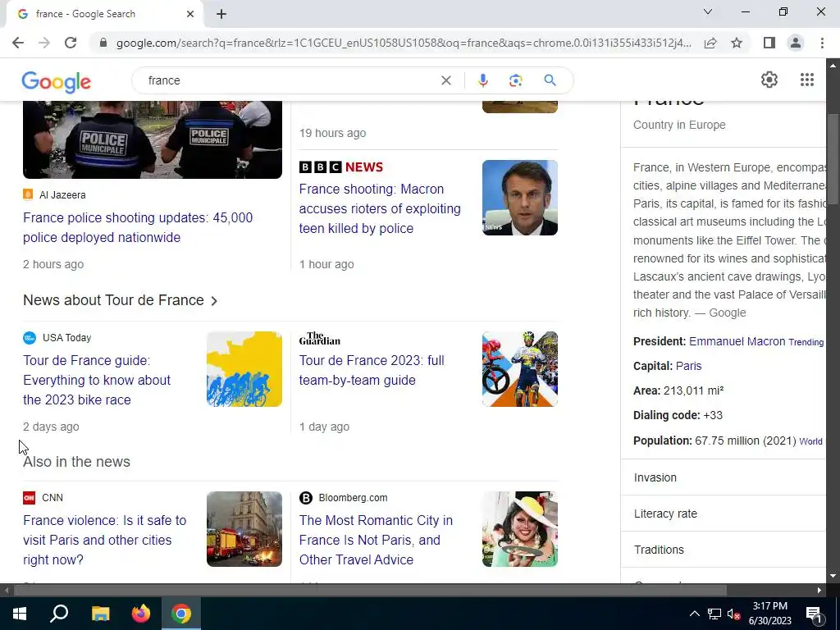This screenshot has width=840, height=630.
Task: Click '19 hours ago' timestamp text
Action: point(333,133)
